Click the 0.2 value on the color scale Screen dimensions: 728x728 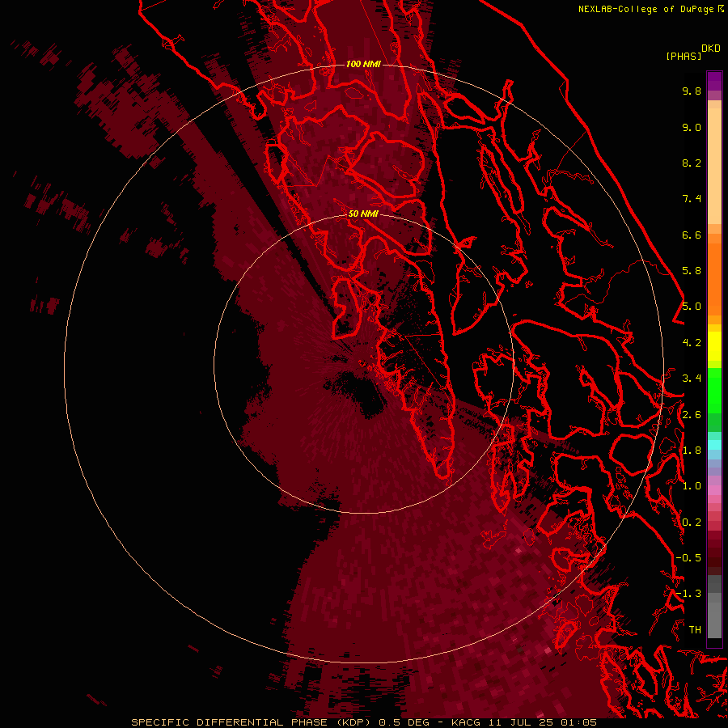pos(692,523)
